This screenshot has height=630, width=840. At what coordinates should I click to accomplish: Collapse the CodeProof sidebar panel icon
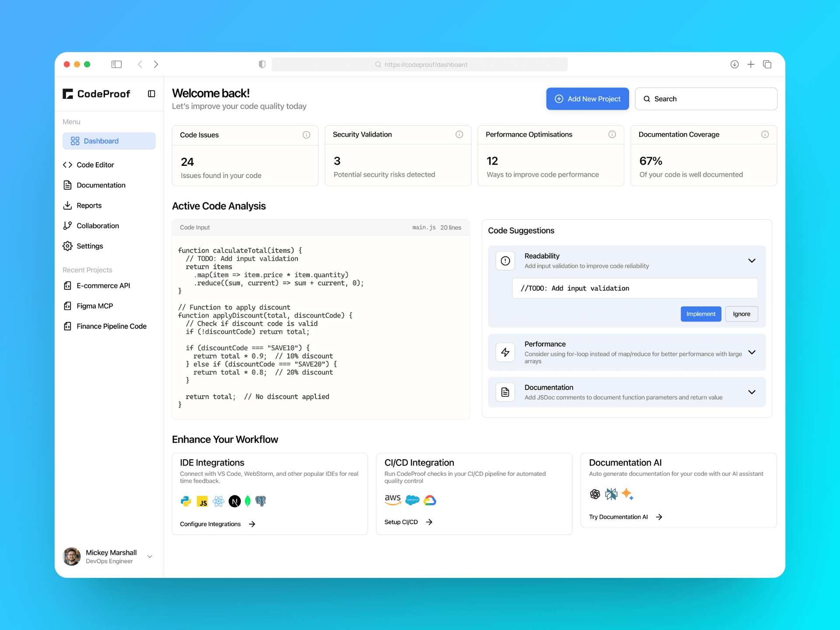pyautogui.click(x=151, y=94)
